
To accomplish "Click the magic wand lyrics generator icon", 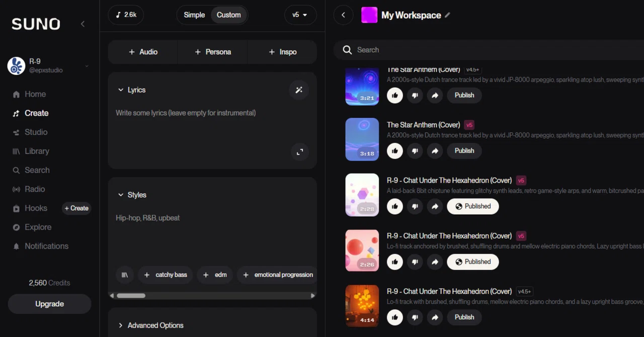I will (x=299, y=90).
